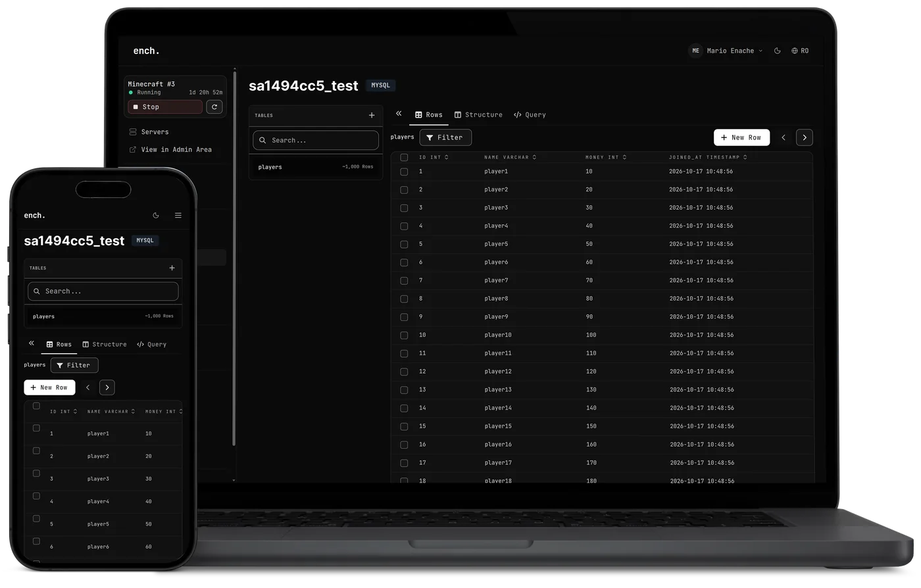Go to next page arrow on phone
The image size is (921, 588).
point(107,387)
